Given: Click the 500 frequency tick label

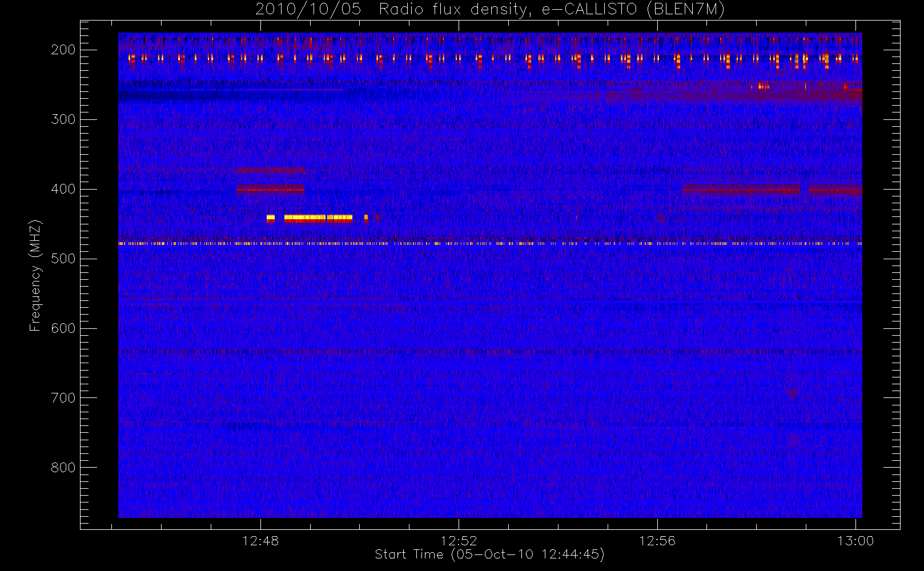Looking at the screenshot, I should tap(63, 259).
